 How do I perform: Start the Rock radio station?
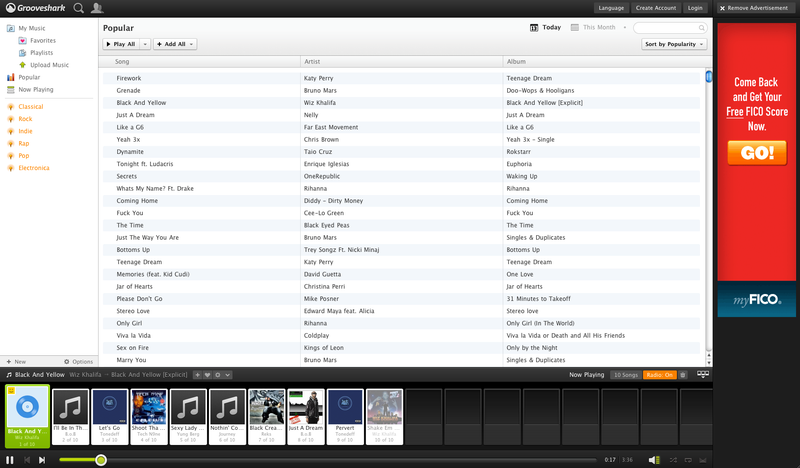[x=20, y=119]
